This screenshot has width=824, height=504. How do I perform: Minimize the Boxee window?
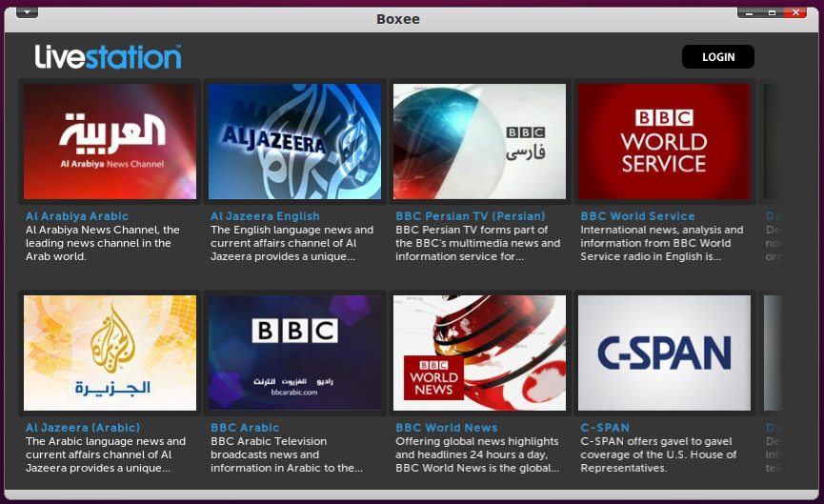click(749, 12)
